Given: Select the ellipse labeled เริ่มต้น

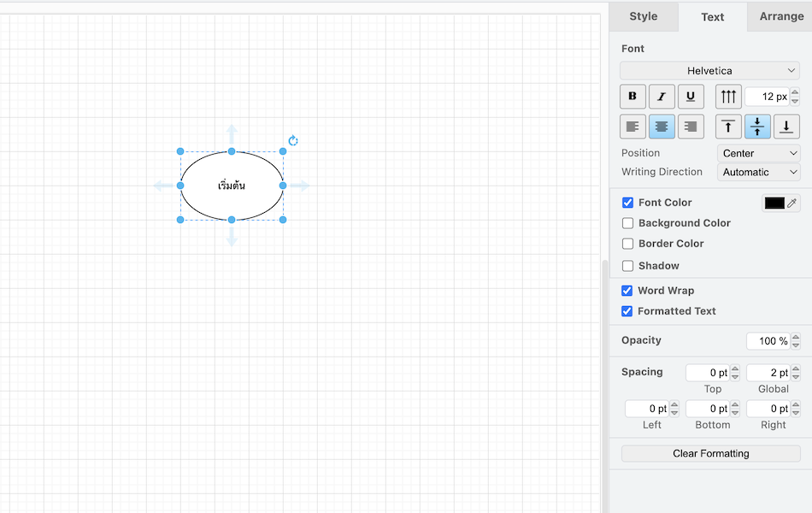Looking at the screenshot, I should [232, 186].
